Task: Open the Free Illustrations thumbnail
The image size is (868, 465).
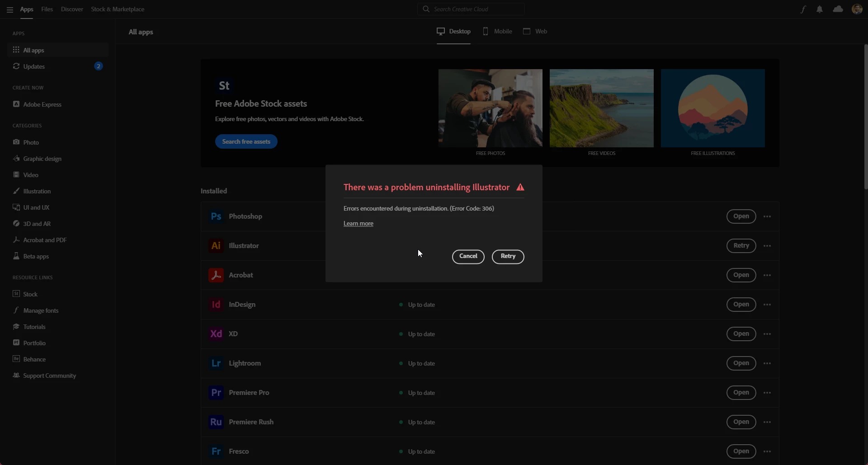Action: (x=713, y=108)
